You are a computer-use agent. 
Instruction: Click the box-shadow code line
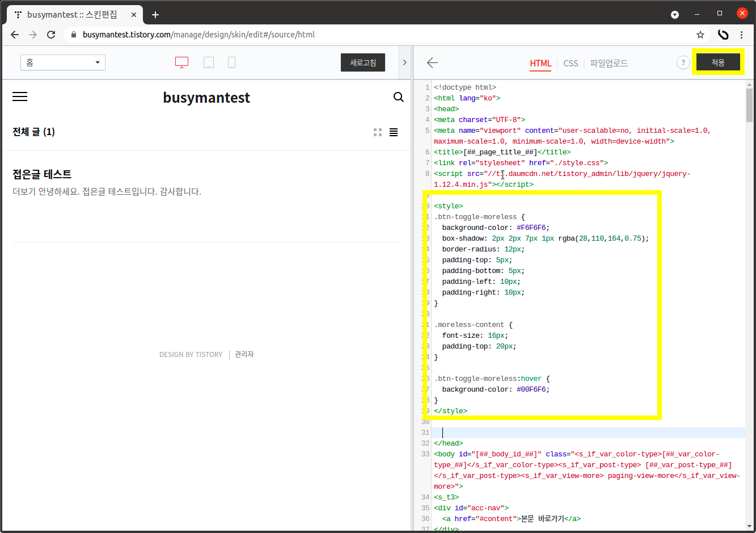pyautogui.click(x=546, y=238)
